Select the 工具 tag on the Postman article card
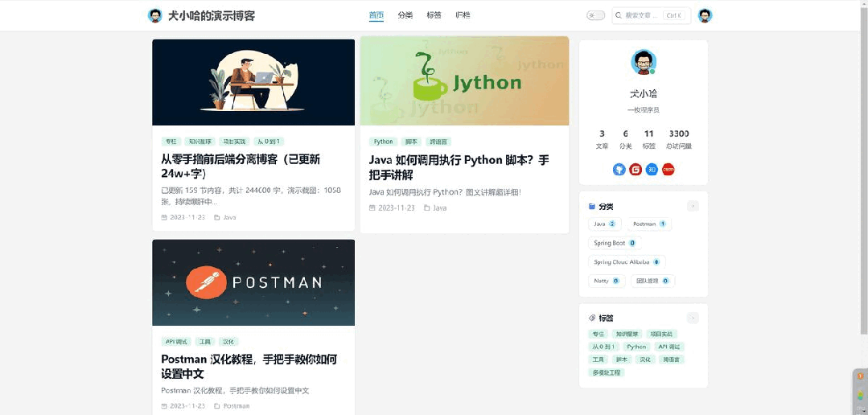The image size is (868, 415). (205, 341)
